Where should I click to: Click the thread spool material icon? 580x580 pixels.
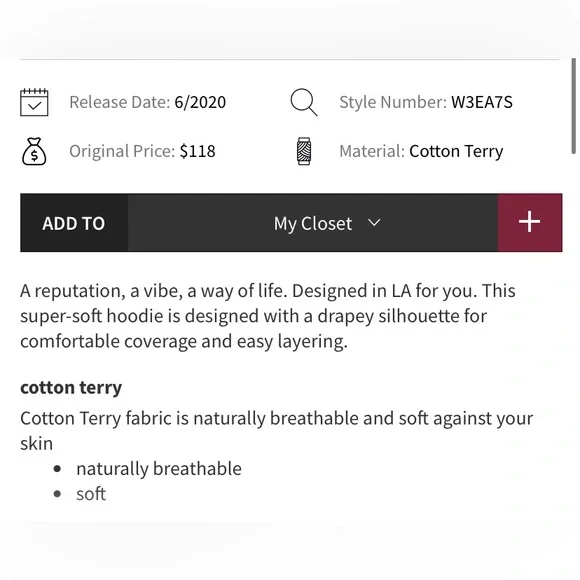point(304,151)
